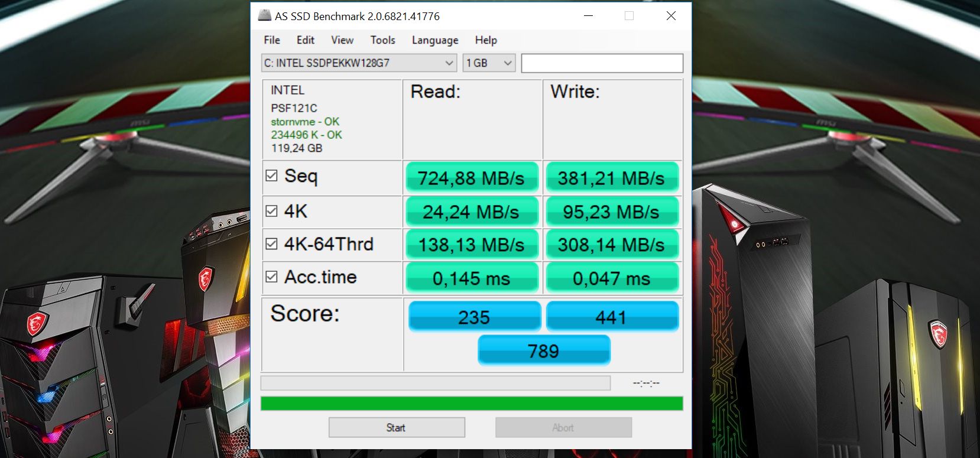
Task: Click the Seq read result 724,88 MB/s
Action: [472, 178]
